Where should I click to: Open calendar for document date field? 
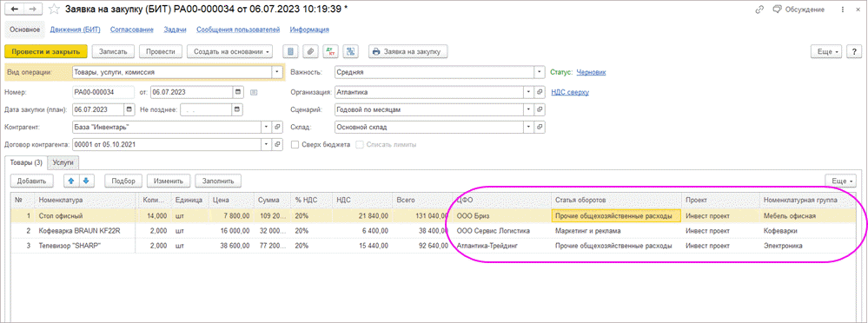pos(239,91)
